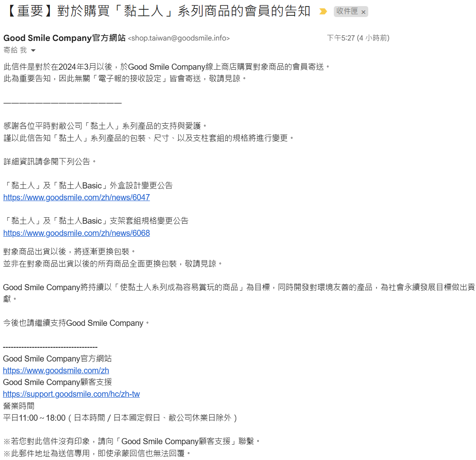
Task: Click the yellow importance marker icon
Action: (x=323, y=11)
